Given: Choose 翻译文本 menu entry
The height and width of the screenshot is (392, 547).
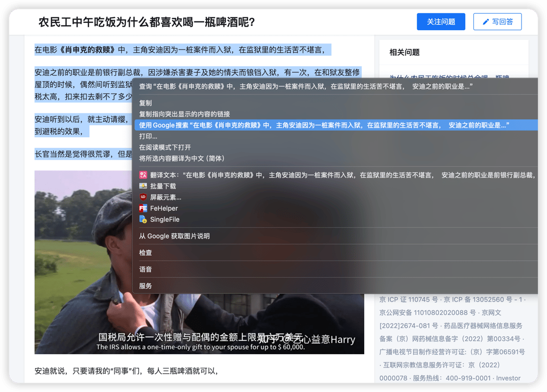Looking at the screenshot, I should pos(335,175).
